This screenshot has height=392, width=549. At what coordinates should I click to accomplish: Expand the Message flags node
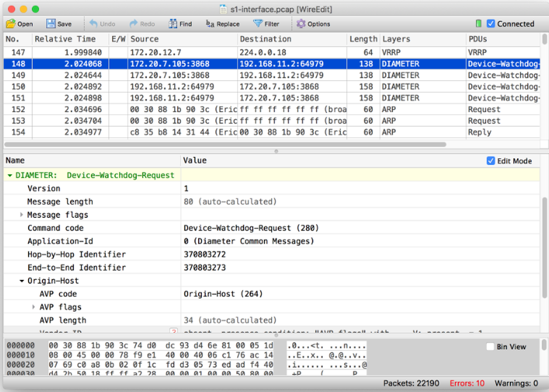coord(21,215)
